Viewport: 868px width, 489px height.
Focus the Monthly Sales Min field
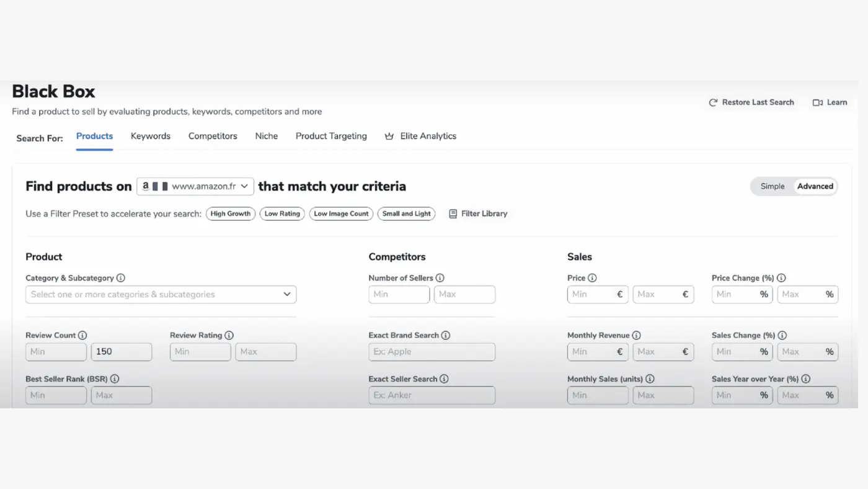[598, 395]
